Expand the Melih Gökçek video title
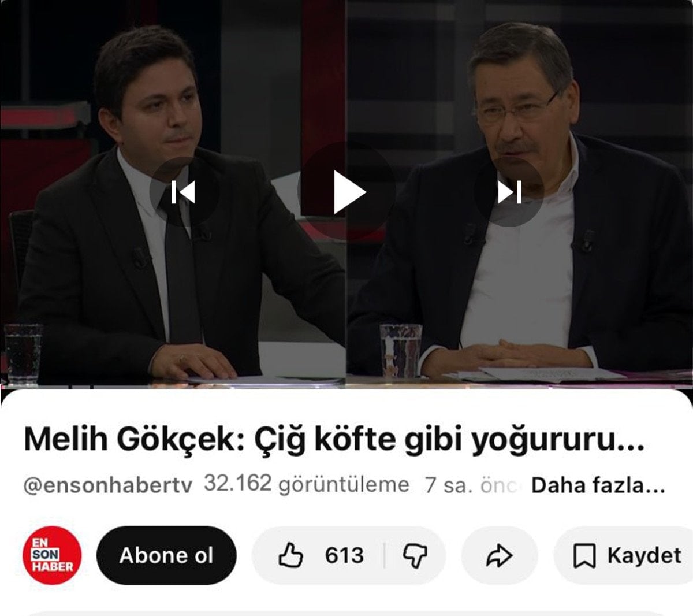Viewport: 693px width, 616px height. tap(334, 441)
